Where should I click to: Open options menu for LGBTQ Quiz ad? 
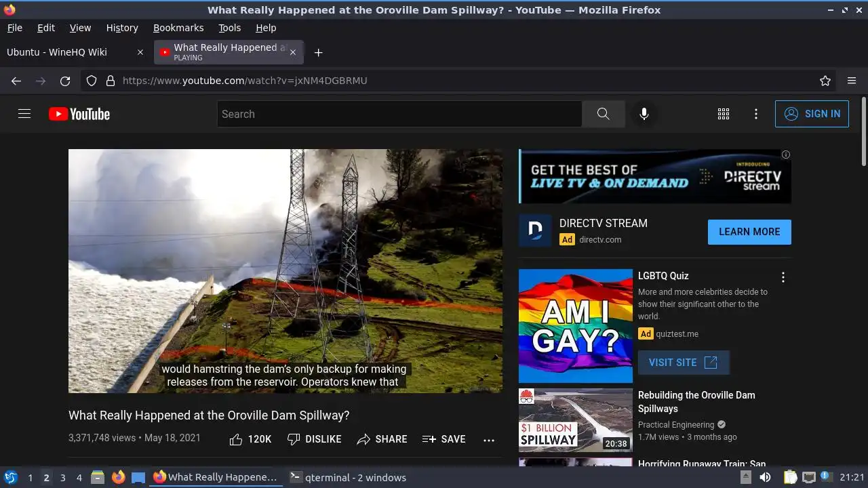pyautogui.click(x=783, y=277)
